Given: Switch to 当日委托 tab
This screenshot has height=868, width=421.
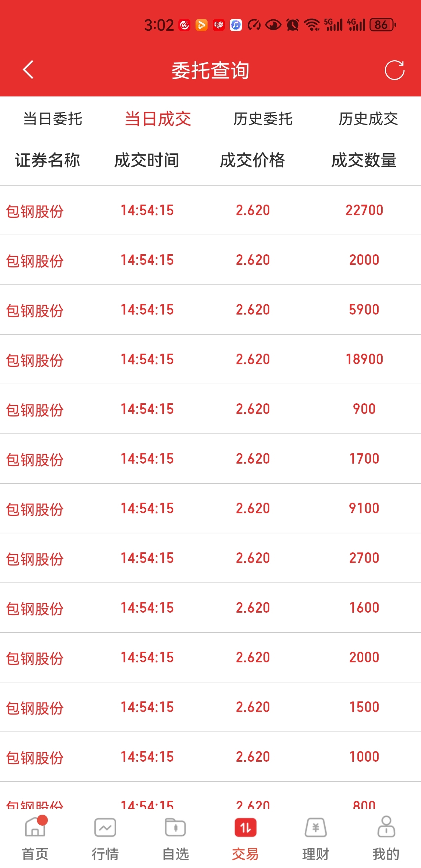Looking at the screenshot, I should (53, 119).
